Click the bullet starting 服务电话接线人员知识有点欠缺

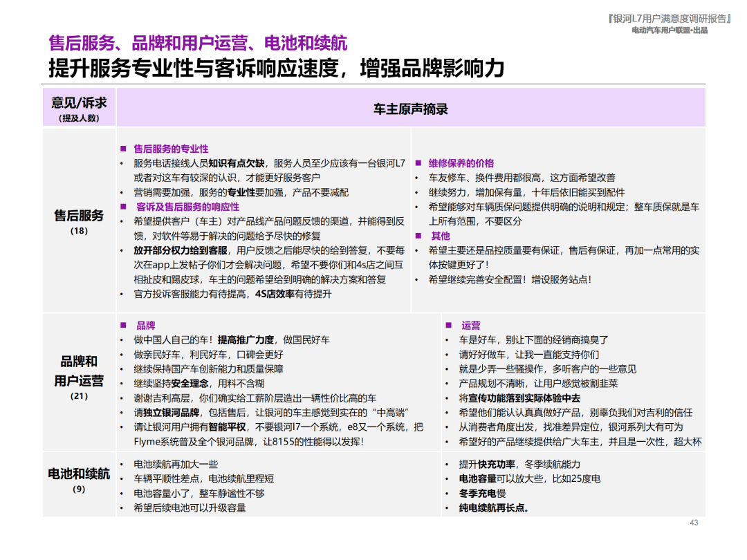(269, 171)
